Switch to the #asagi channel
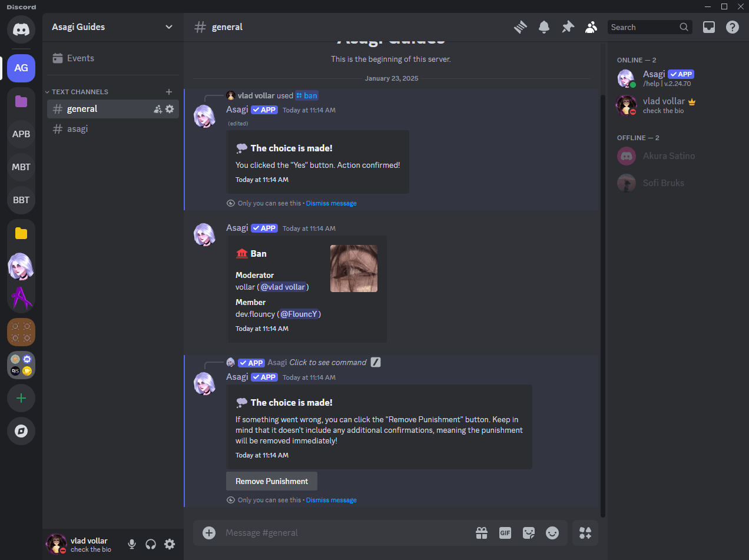Viewport: 749px width, 560px height. pyautogui.click(x=113, y=129)
